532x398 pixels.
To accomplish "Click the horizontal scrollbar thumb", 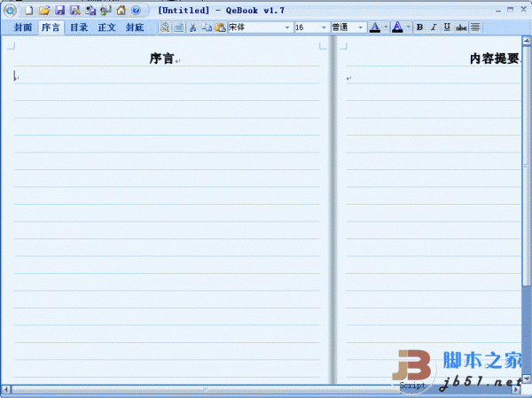I will [206, 389].
